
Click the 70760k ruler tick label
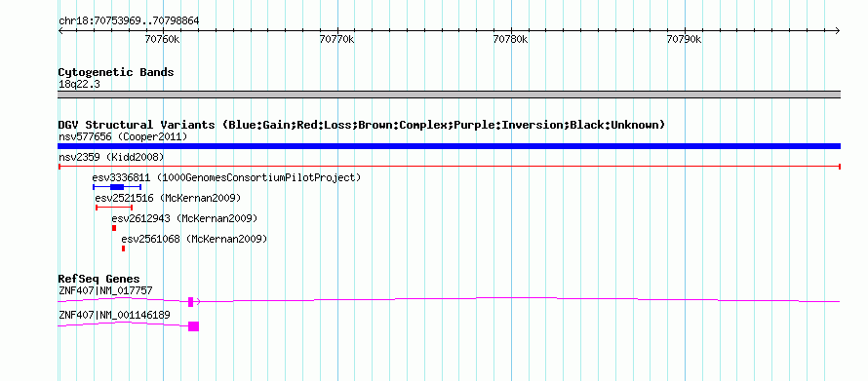162,39
